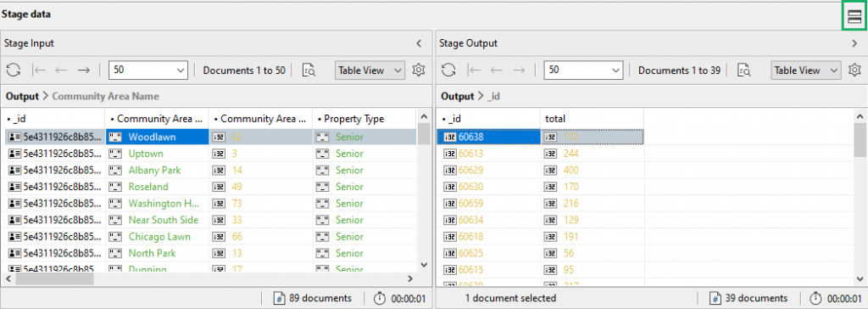
Task: Expand Stage Output panel chevron
Action: coord(854,42)
